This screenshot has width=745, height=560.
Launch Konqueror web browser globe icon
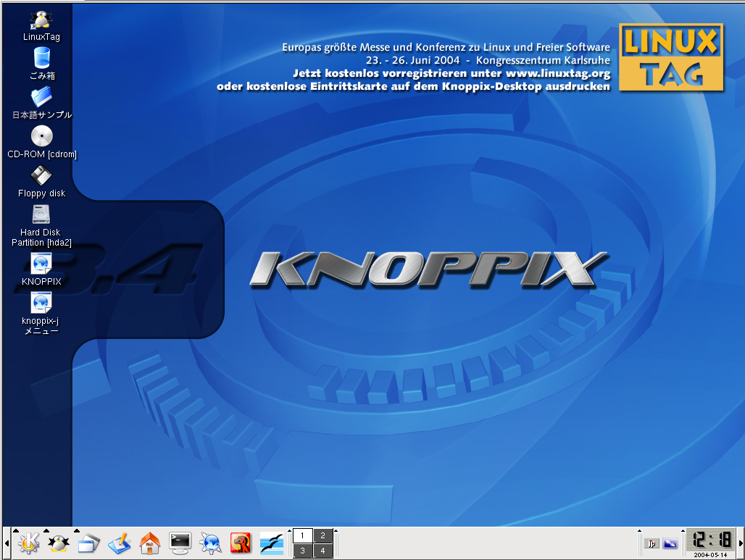coord(210,543)
